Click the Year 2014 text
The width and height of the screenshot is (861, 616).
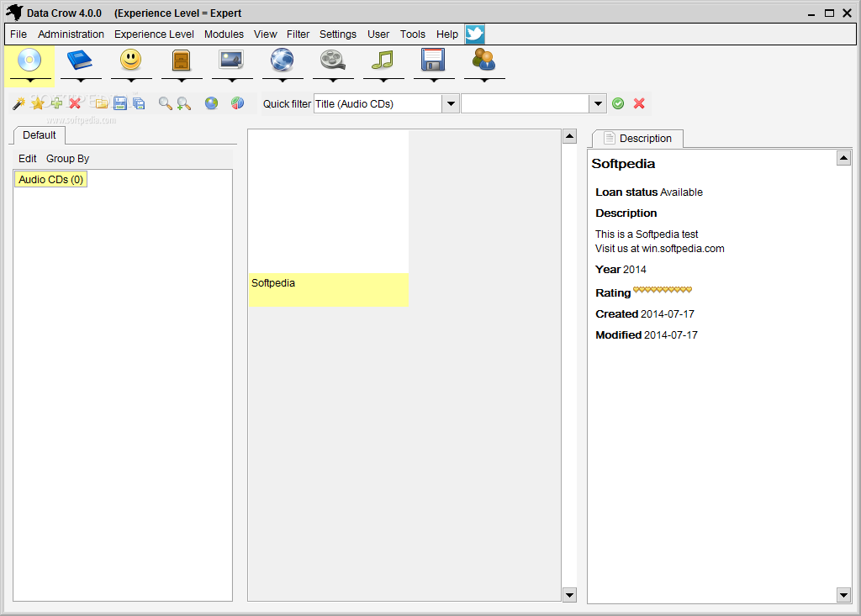click(x=621, y=270)
